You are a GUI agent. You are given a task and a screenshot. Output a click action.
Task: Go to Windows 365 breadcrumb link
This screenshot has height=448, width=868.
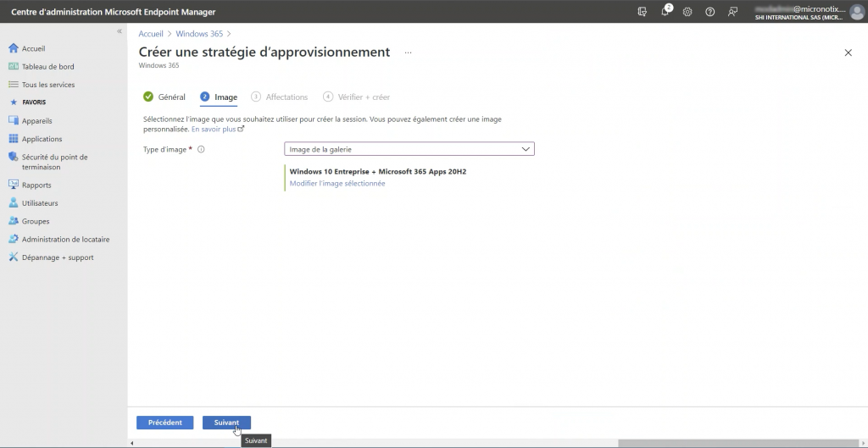coord(199,34)
